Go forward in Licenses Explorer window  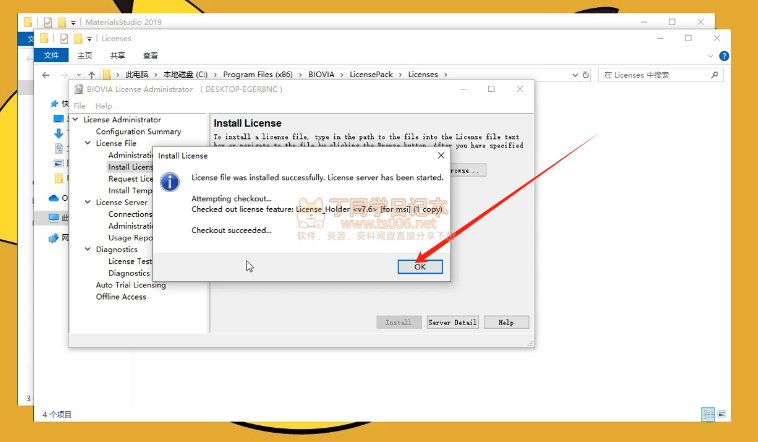coord(64,75)
